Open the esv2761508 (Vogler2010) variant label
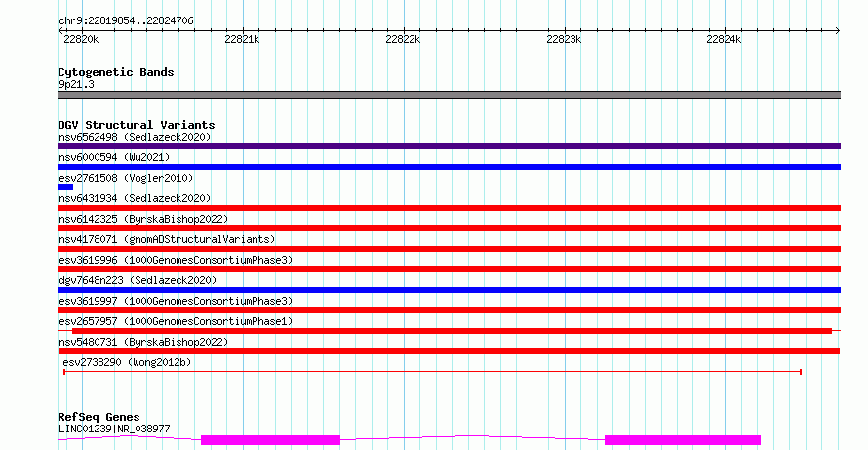Screen dimensions: 868x450 (126, 178)
